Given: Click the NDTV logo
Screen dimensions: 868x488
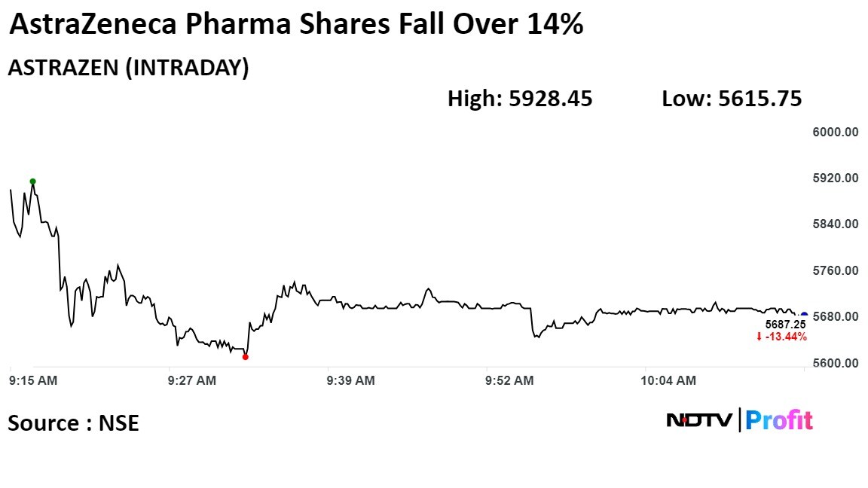Looking at the screenshot, I should coord(698,420).
